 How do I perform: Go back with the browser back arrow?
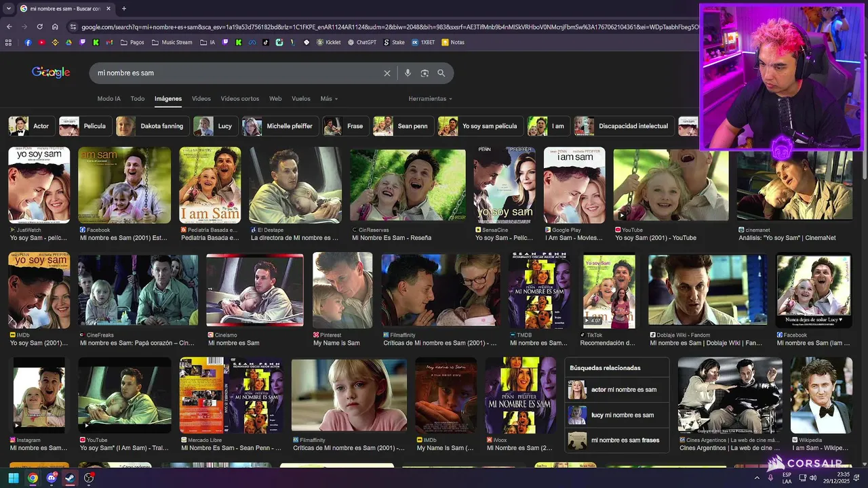(9, 26)
